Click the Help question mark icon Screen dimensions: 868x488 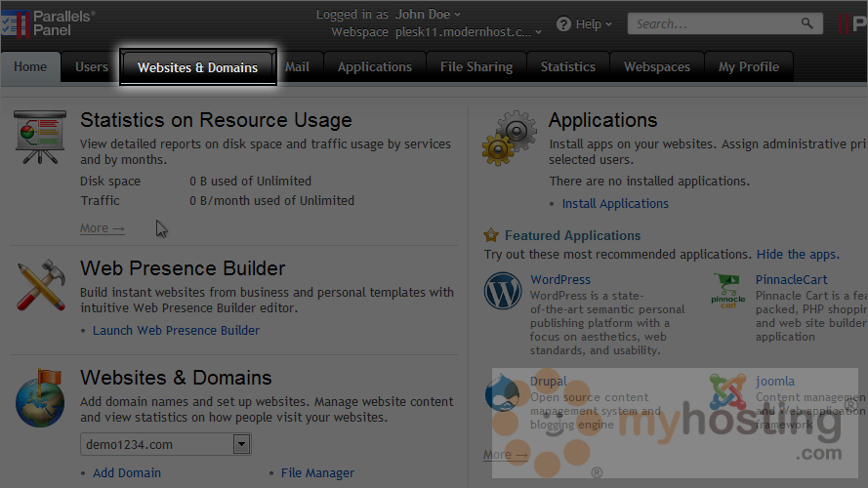(x=563, y=24)
